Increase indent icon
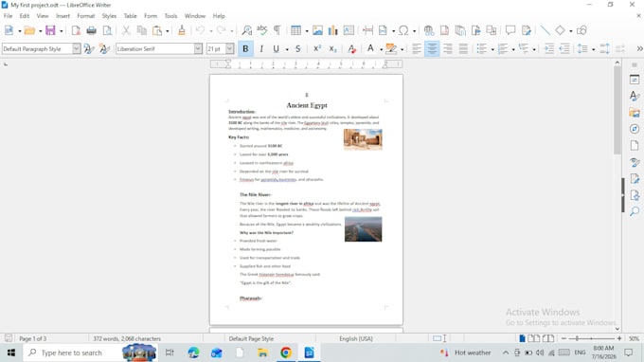Image resolution: width=644 pixels, height=362 pixels. [548, 49]
